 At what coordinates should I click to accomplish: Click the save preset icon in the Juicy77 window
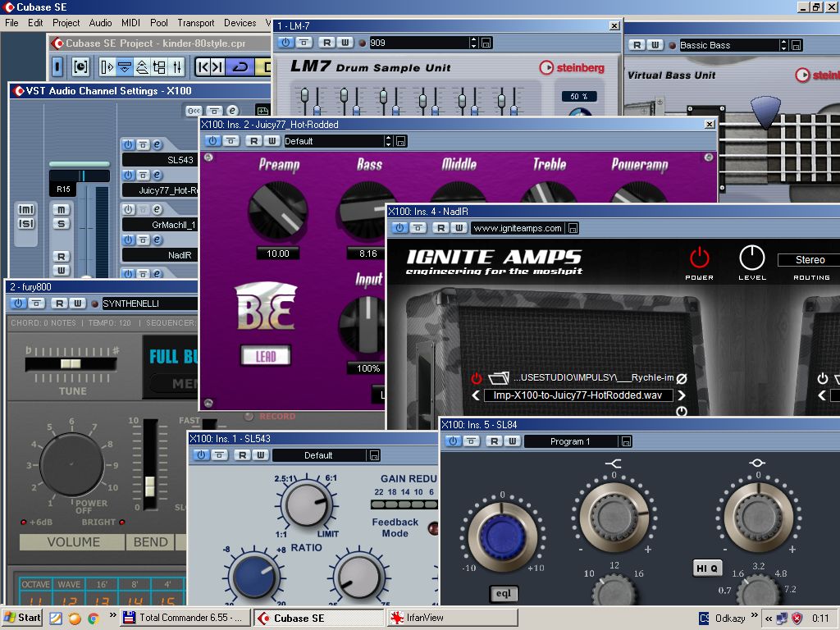pos(400,141)
